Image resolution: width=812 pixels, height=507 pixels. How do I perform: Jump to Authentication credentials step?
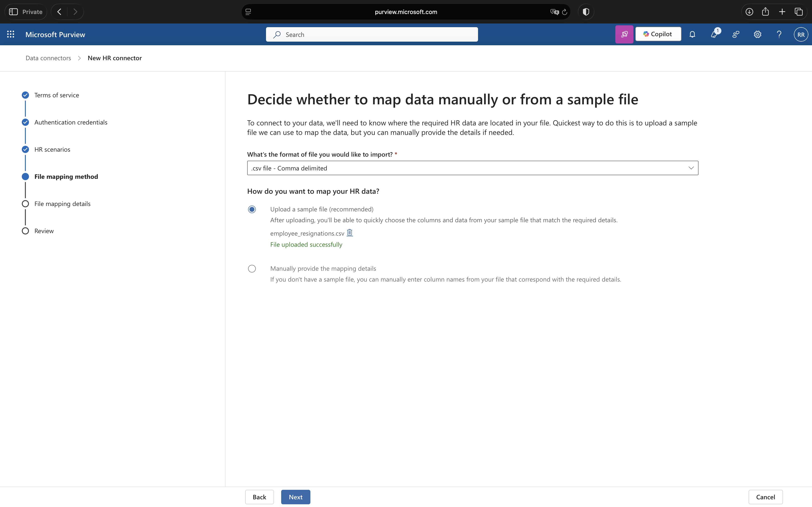[x=70, y=122]
